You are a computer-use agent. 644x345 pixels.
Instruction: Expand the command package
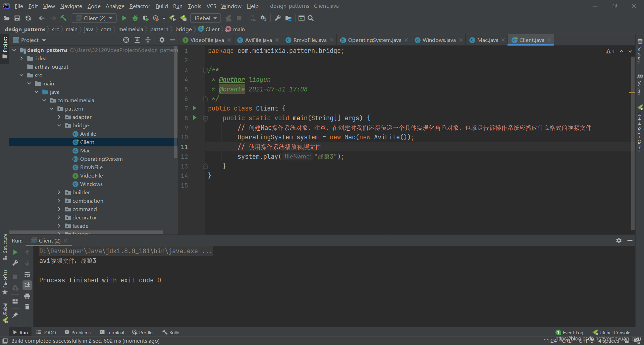click(x=59, y=209)
